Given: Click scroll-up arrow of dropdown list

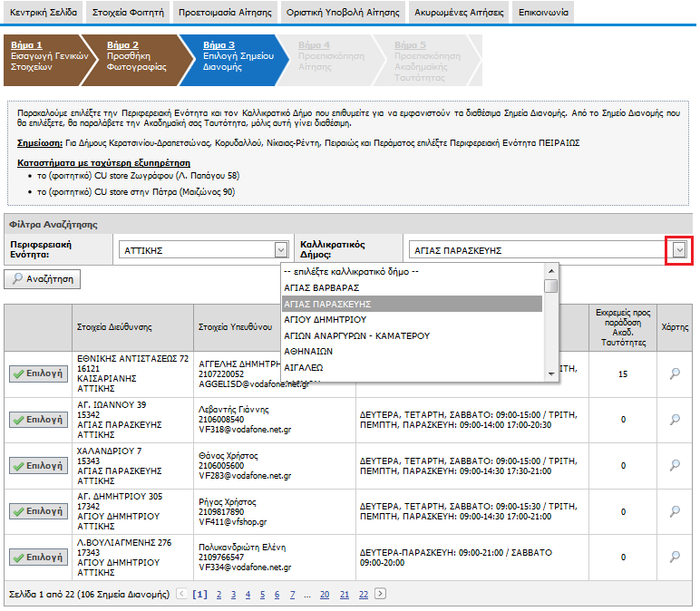Looking at the screenshot, I should pos(551,271).
